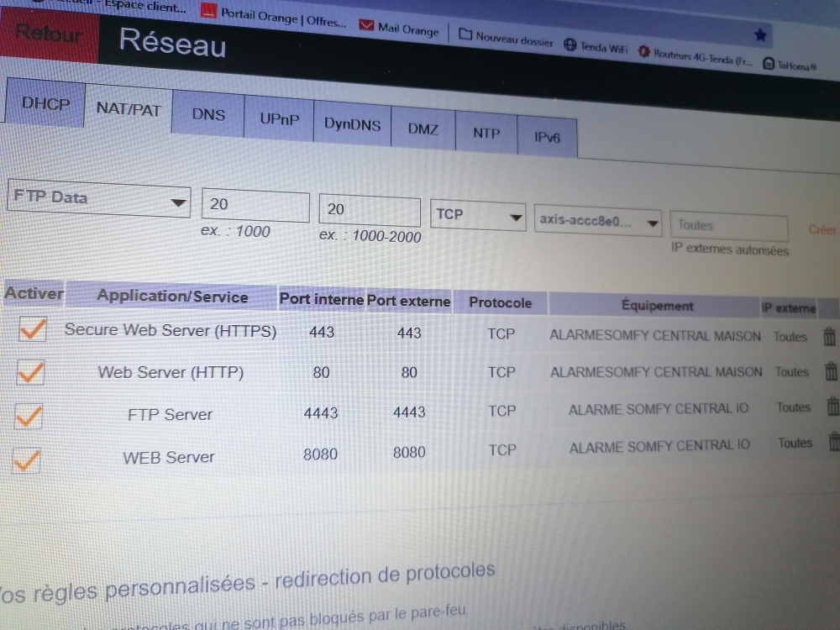
Task: Click the Toutes external IP field
Action: pyautogui.click(x=728, y=227)
